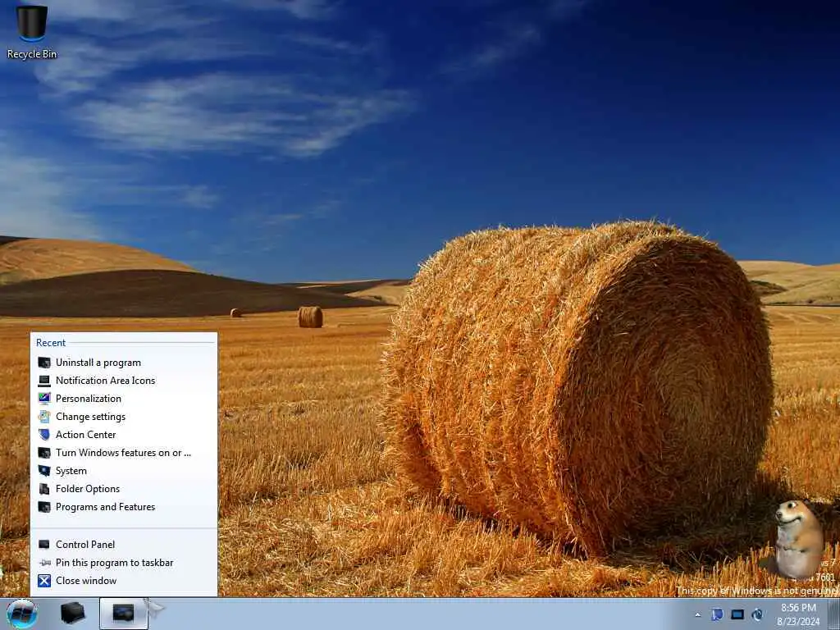Image resolution: width=840 pixels, height=630 pixels.
Task: Open Folder Options from the Recent list
Action: (x=124, y=489)
